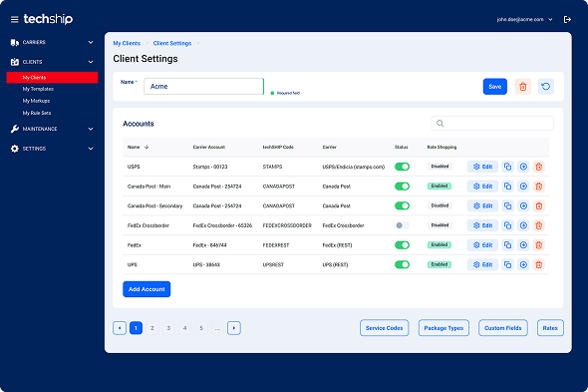Open My Markups in sidebar
The height and width of the screenshot is (392, 588).
[36, 101]
